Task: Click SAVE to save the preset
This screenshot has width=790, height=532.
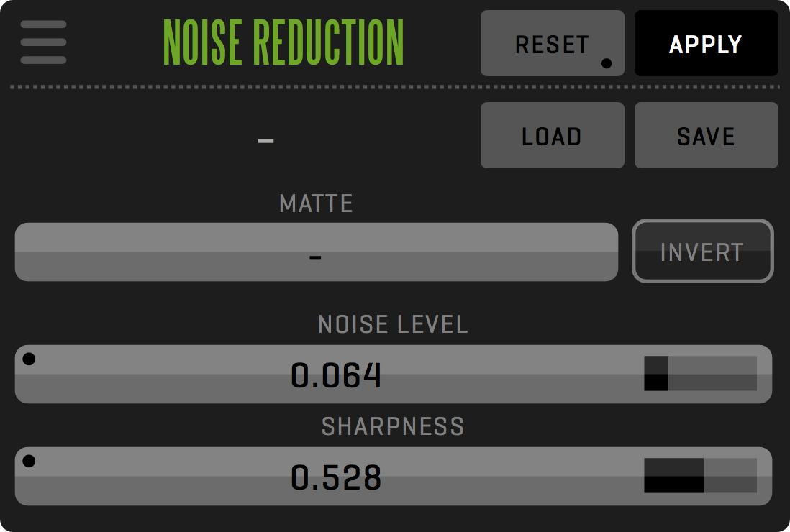Action: tap(706, 136)
